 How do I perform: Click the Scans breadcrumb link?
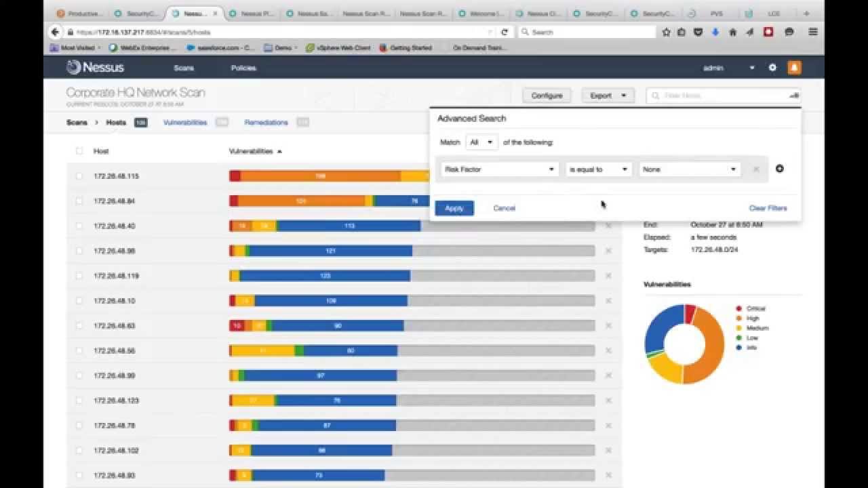(77, 123)
